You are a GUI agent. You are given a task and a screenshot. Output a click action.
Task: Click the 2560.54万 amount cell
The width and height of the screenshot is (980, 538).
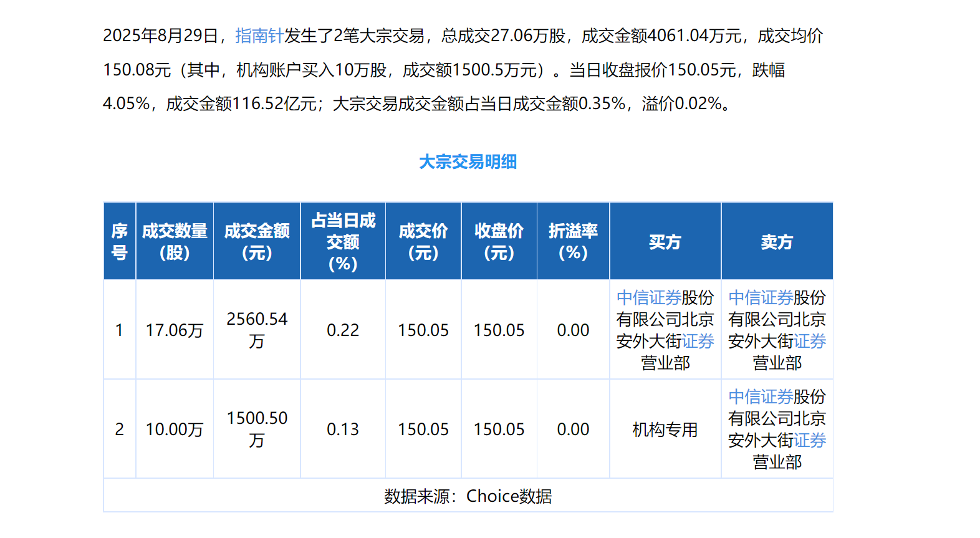[257, 330]
